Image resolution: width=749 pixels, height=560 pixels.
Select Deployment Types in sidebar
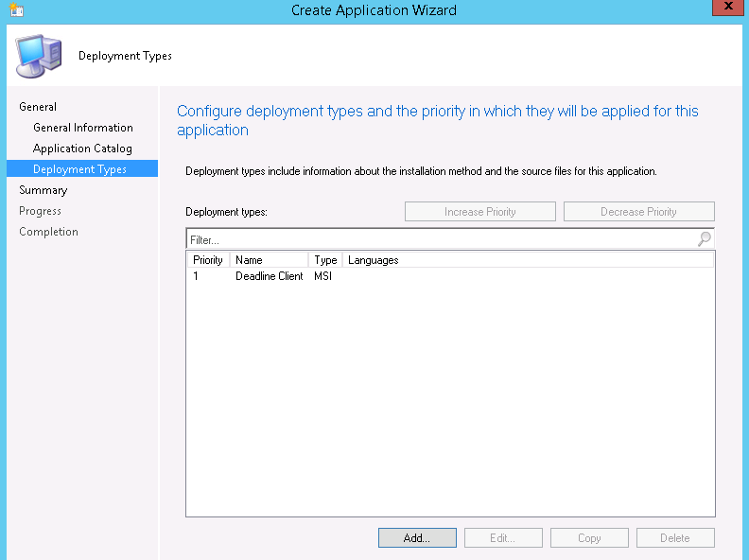tap(79, 169)
